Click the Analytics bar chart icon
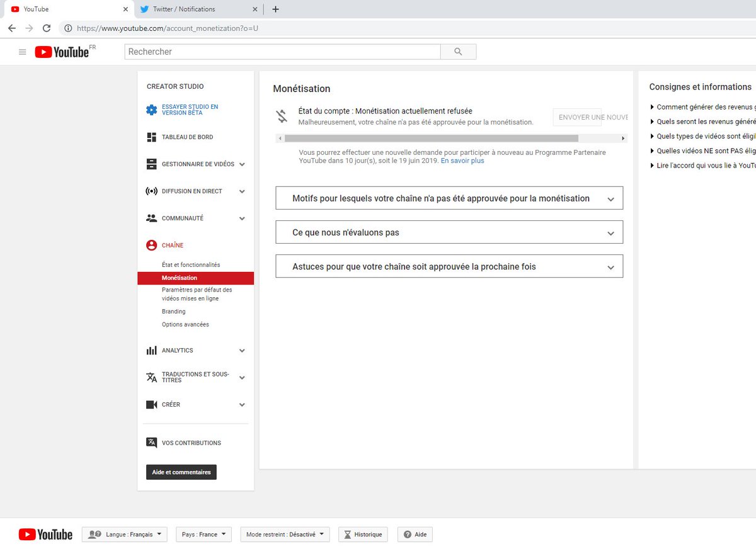The width and height of the screenshot is (756, 549). 151,351
